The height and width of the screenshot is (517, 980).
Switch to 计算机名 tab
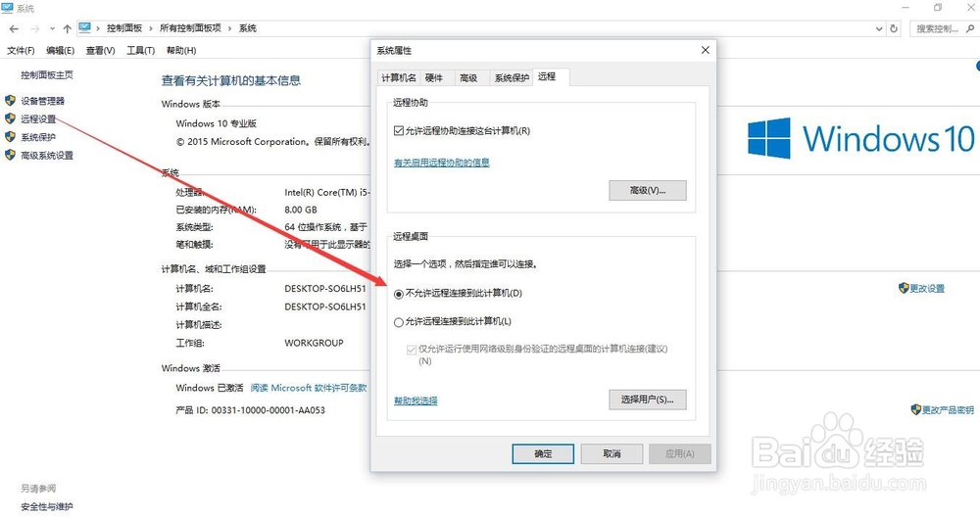coord(399,77)
